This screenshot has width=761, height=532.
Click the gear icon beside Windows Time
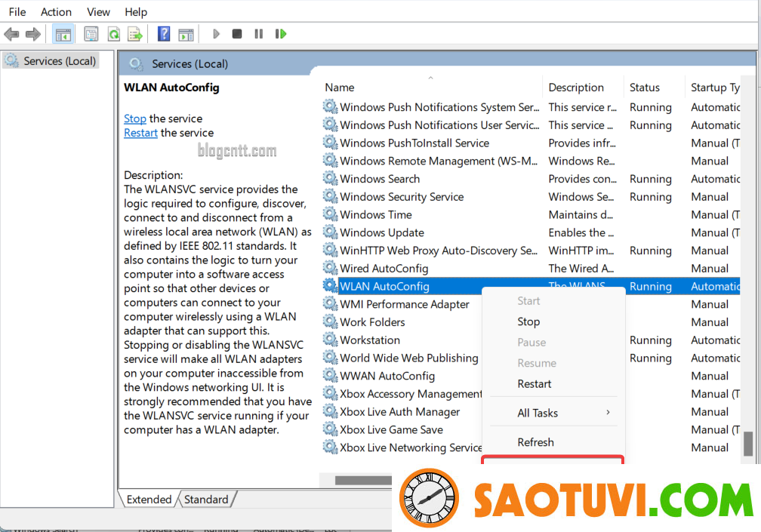pyautogui.click(x=331, y=214)
